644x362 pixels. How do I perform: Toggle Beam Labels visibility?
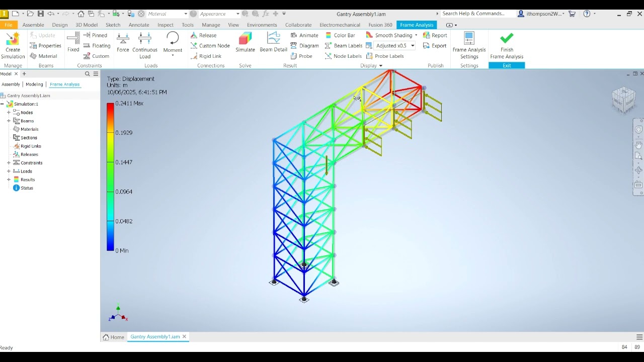[x=343, y=46]
